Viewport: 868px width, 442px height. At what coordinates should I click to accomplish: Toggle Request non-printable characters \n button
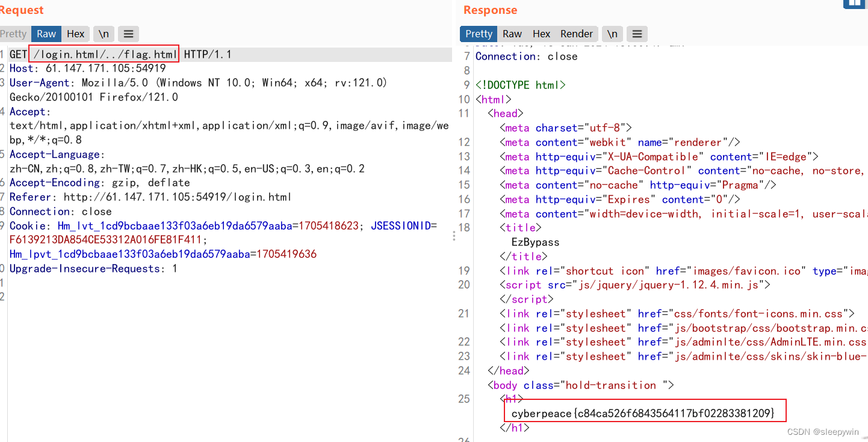point(104,34)
